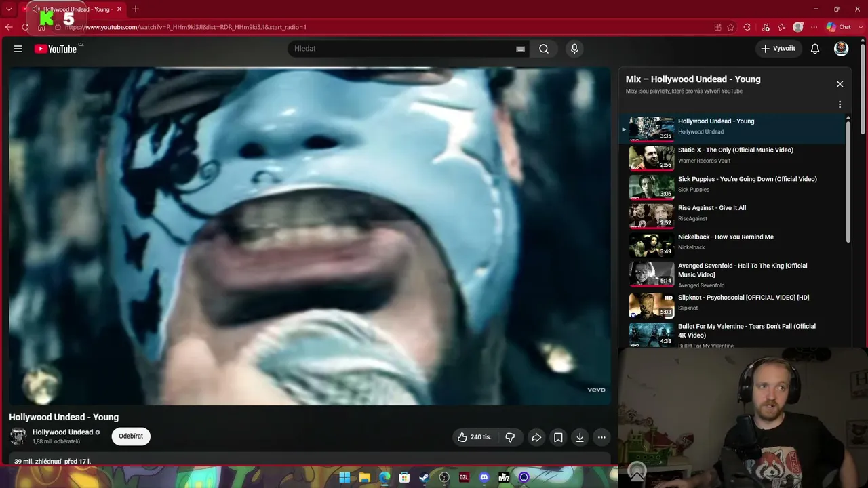Open Discord from the taskbar

tap(484, 478)
